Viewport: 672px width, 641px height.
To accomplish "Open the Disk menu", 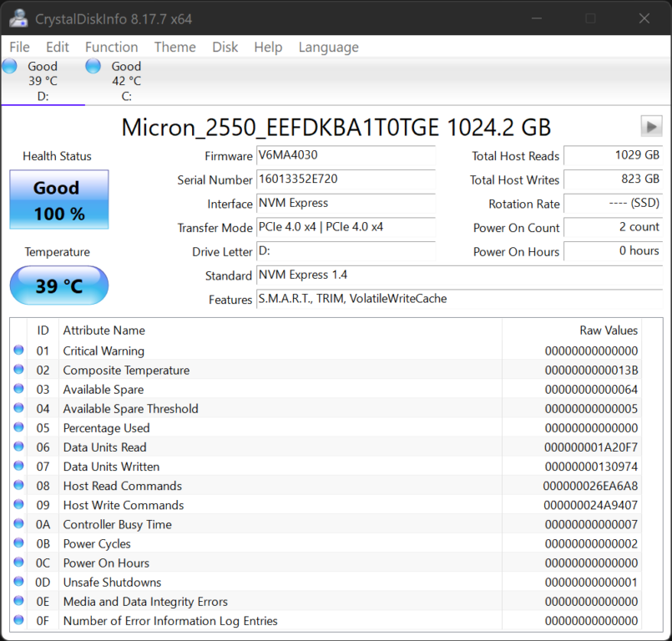I will (x=225, y=47).
